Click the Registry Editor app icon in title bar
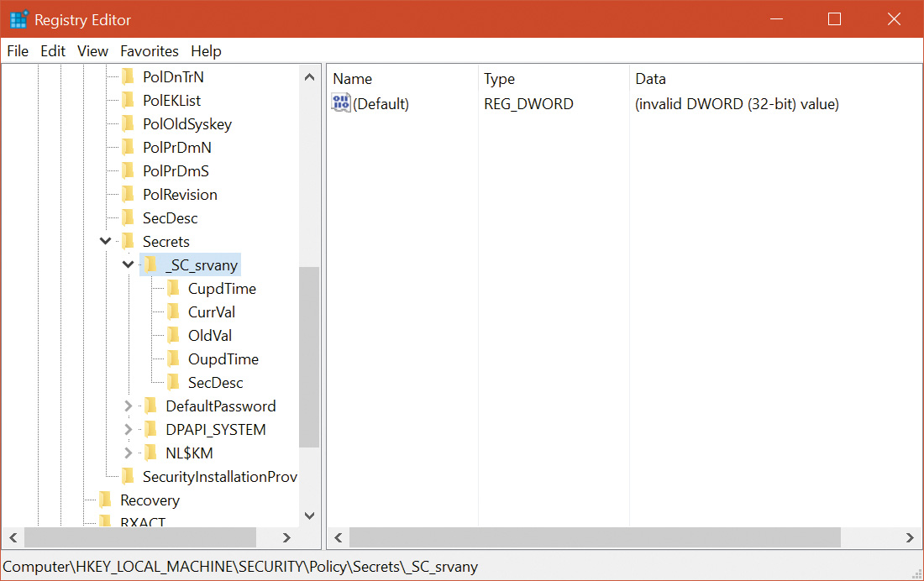924x581 pixels. 18,19
